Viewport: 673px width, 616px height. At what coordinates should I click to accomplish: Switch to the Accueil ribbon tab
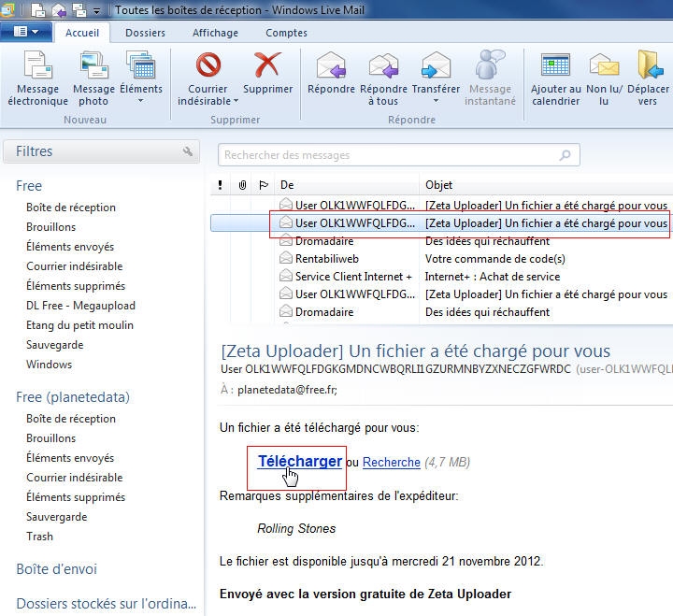(82, 33)
